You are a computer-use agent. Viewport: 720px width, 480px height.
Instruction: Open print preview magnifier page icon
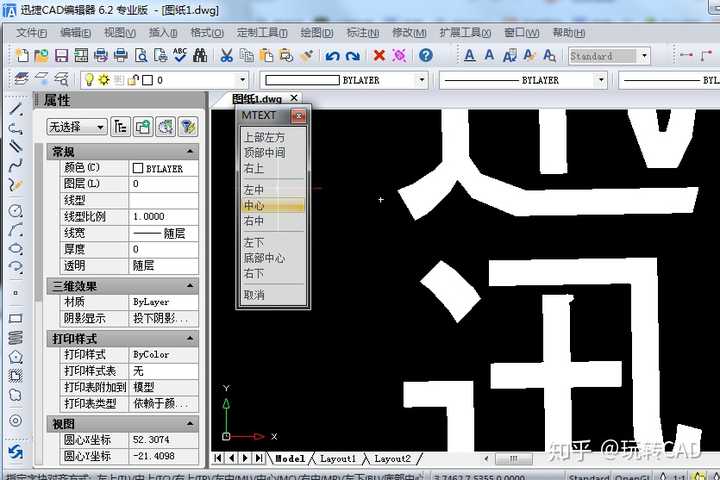(x=141, y=56)
